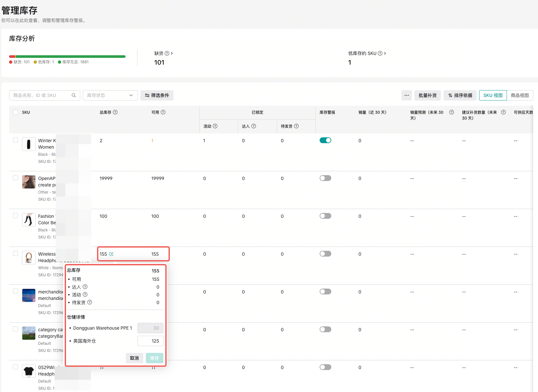
Task: Click help icon beside 达人 in popup
Action: [85, 287]
